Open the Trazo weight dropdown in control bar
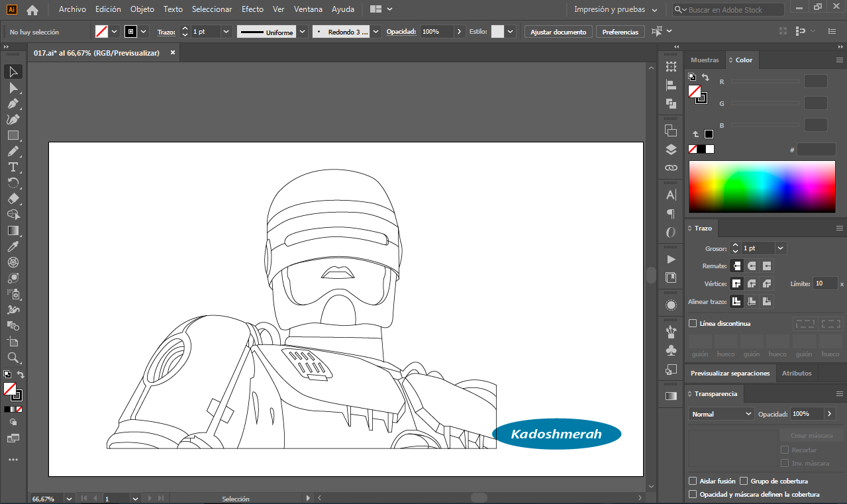Viewport: 847px width, 504px height. pyautogui.click(x=226, y=32)
